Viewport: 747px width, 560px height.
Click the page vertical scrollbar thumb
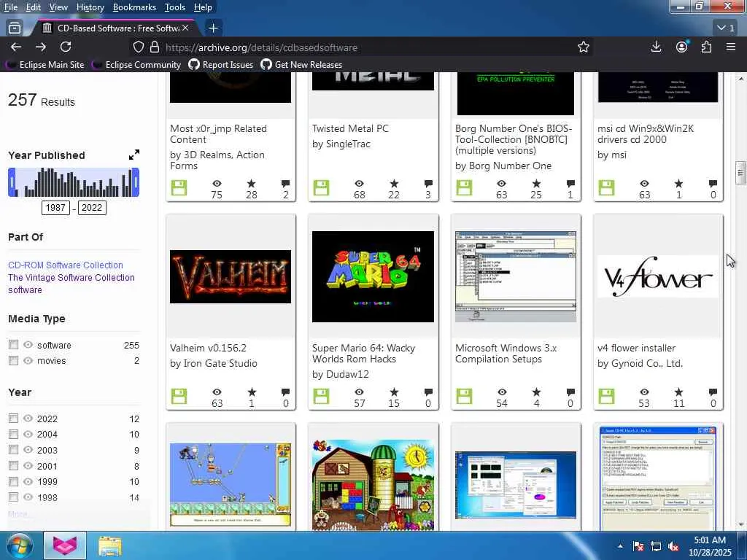pyautogui.click(x=740, y=172)
